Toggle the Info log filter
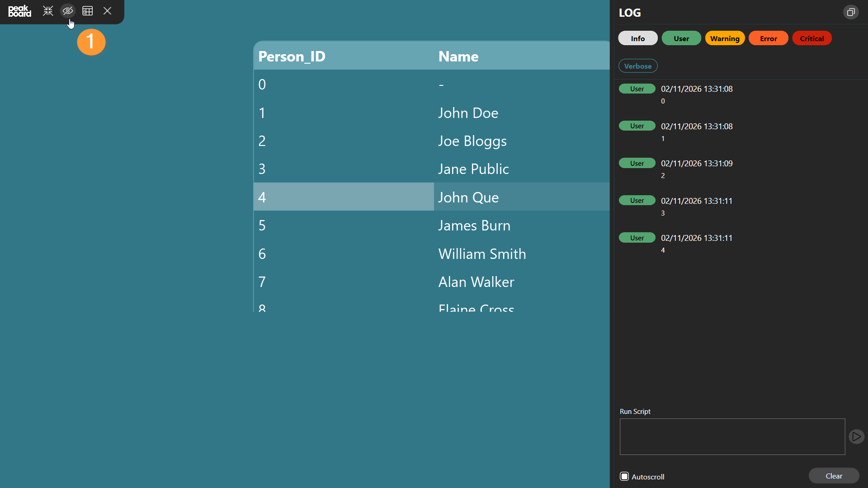868x488 pixels. pos(637,38)
